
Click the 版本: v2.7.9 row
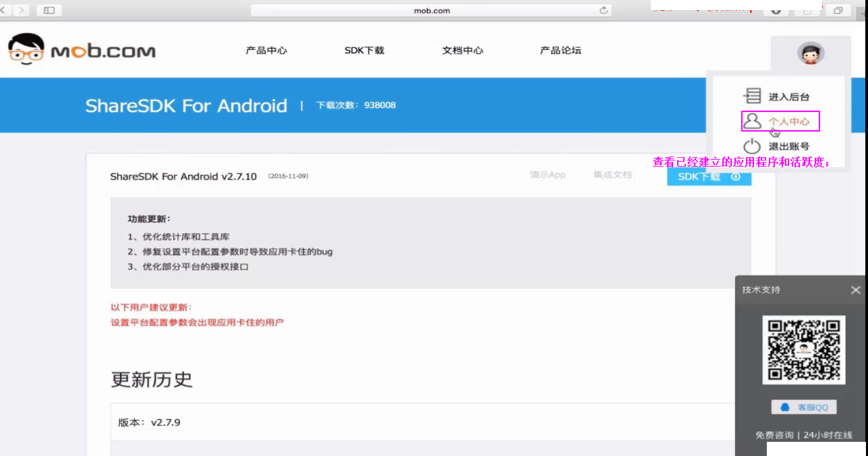423,423
